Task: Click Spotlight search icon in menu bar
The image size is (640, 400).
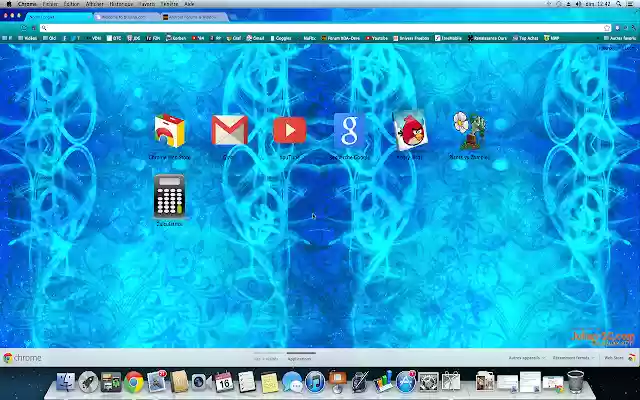Action: pyautogui.click(x=619, y=4)
